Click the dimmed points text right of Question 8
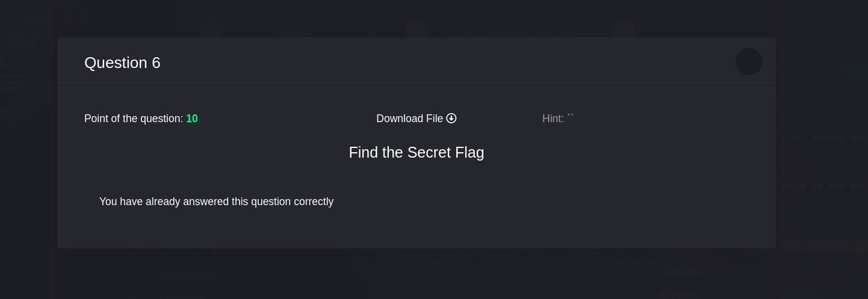868x299 pixels. click(679, 273)
